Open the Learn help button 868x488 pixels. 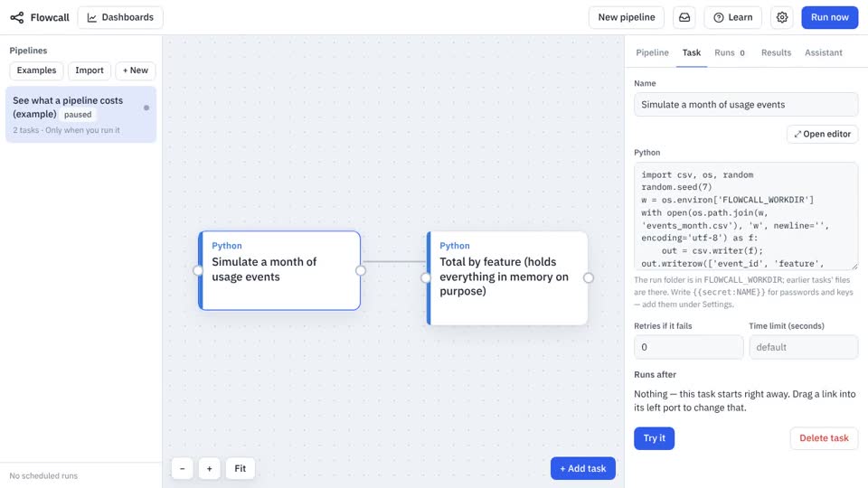point(733,17)
